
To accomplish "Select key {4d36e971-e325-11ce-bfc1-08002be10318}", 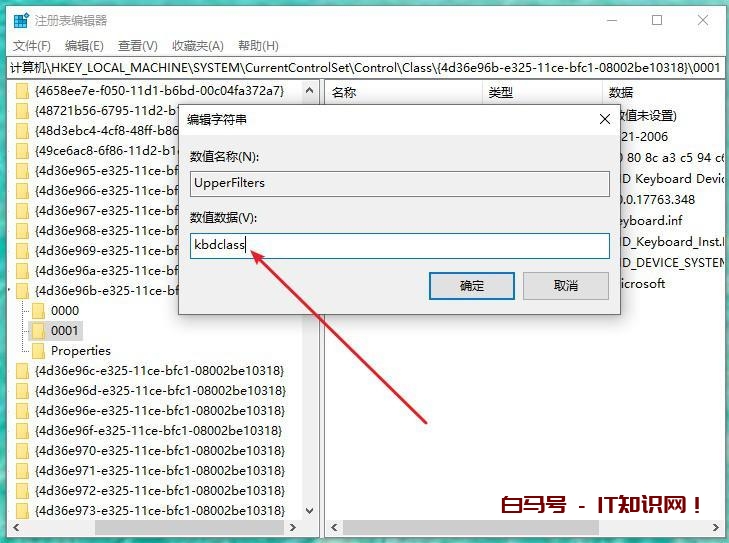I will pos(159,470).
